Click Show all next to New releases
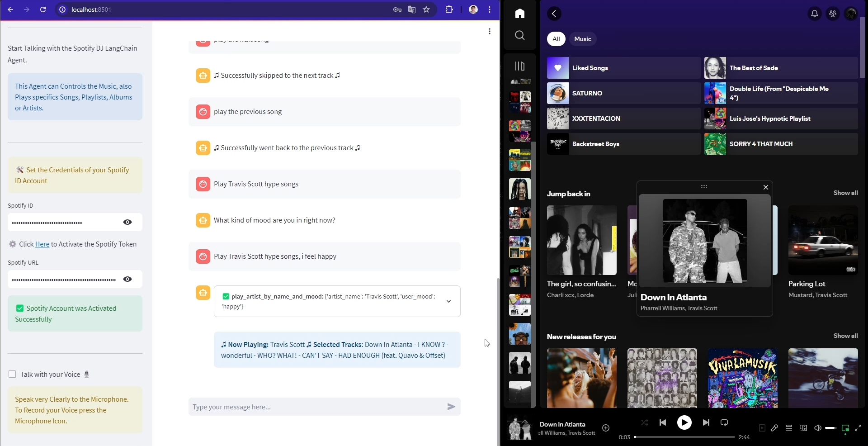This screenshot has width=868, height=446. [x=845, y=336]
